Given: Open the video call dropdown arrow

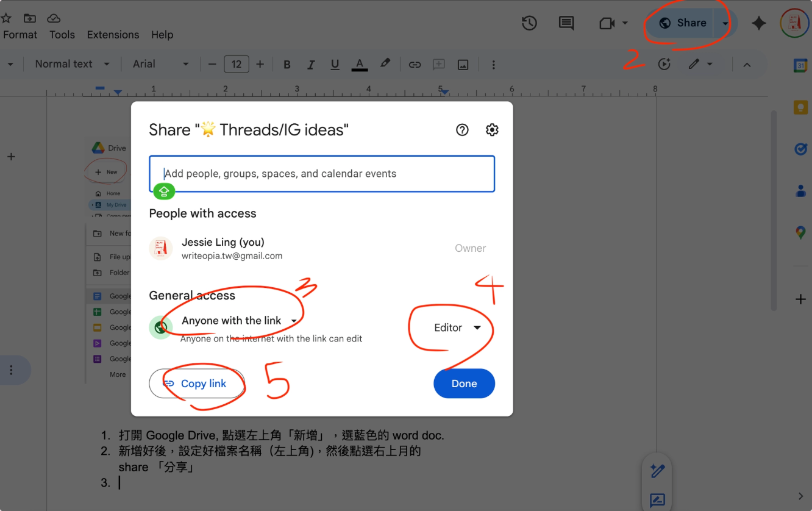Looking at the screenshot, I should 625,23.
